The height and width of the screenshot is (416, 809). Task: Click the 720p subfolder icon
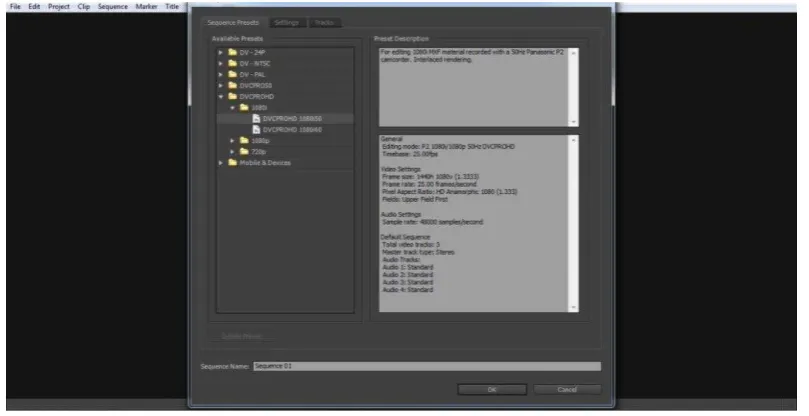245,151
